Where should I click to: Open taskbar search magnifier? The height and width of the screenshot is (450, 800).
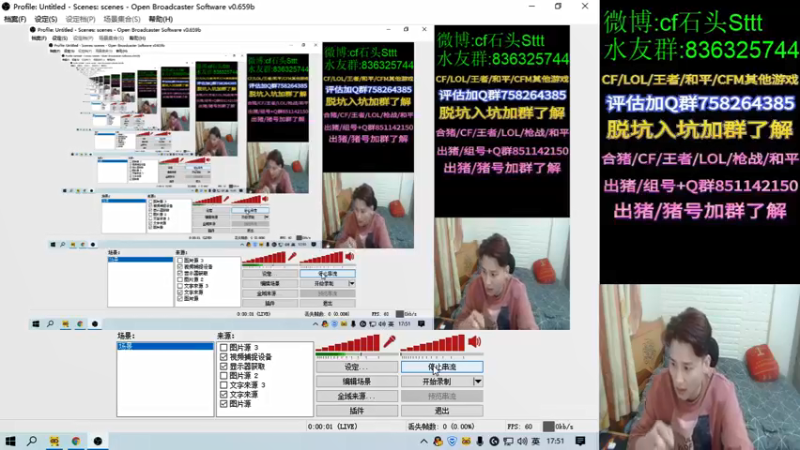pyautogui.click(x=32, y=441)
